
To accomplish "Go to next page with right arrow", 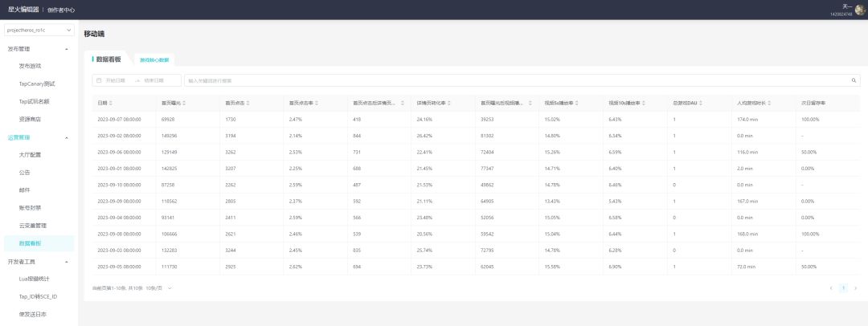I will (856, 287).
